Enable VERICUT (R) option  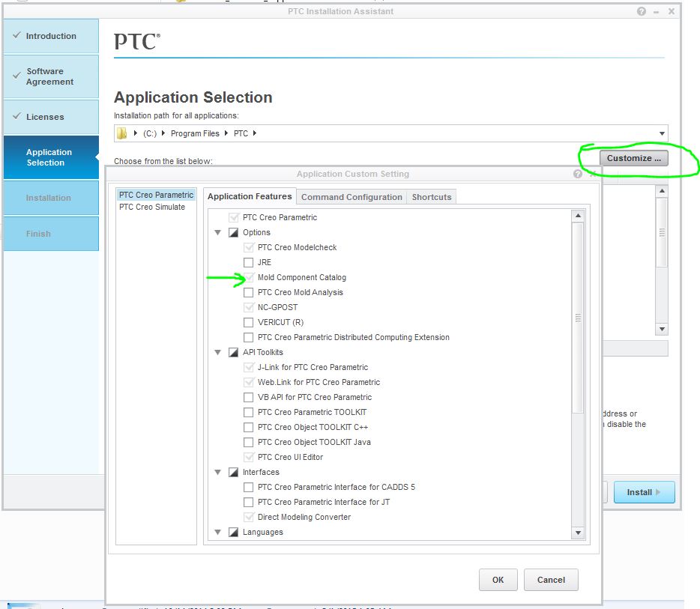248,322
